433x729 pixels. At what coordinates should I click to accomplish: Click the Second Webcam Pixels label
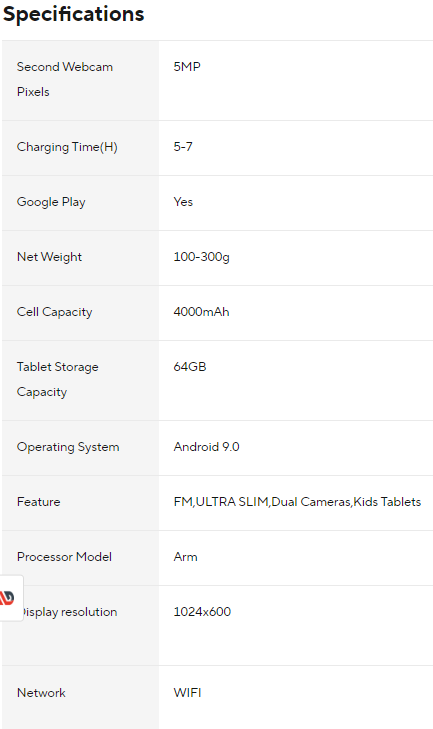point(65,79)
